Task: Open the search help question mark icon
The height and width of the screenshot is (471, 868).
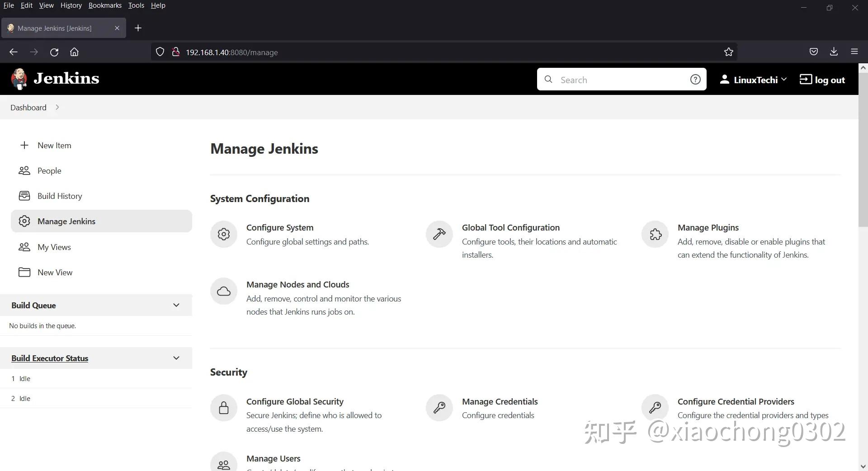Action: (x=695, y=79)
